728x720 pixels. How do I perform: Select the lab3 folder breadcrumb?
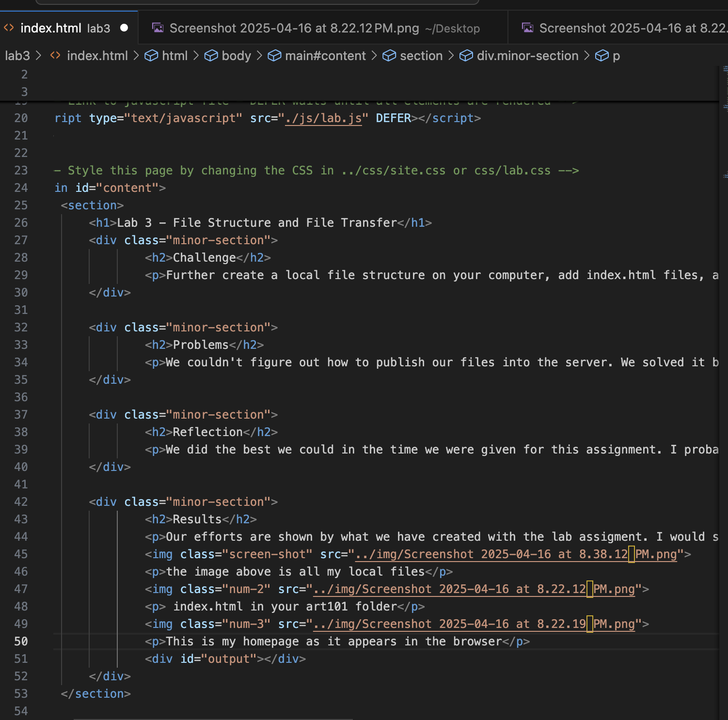[17, 56]
